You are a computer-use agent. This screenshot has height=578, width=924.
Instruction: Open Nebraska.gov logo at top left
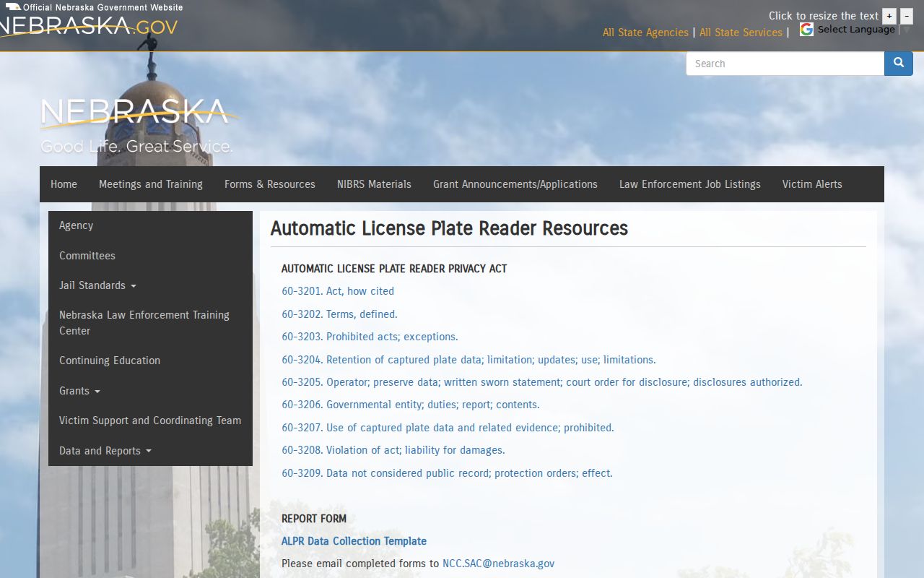[88, 27]
